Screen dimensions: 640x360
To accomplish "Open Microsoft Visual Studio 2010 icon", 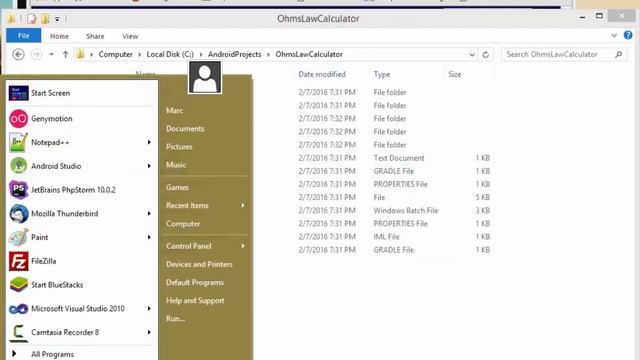I will [18, 309].
